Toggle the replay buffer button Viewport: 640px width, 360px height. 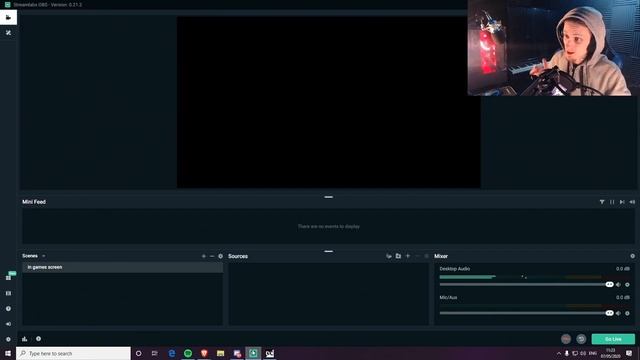(x=581, y=339)
